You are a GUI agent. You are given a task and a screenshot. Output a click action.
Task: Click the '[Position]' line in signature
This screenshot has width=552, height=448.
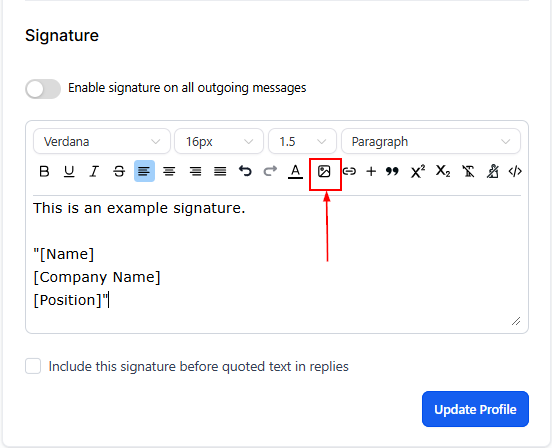[71, 300]
